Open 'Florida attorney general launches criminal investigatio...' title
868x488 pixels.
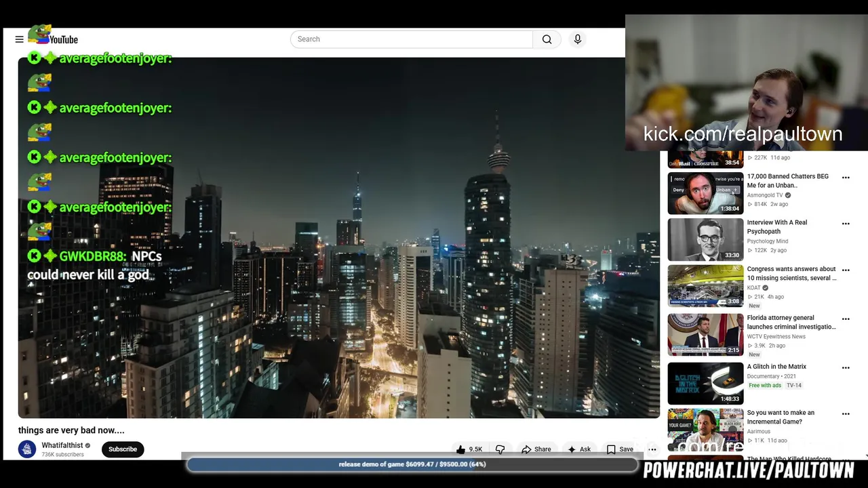[791, 322]
